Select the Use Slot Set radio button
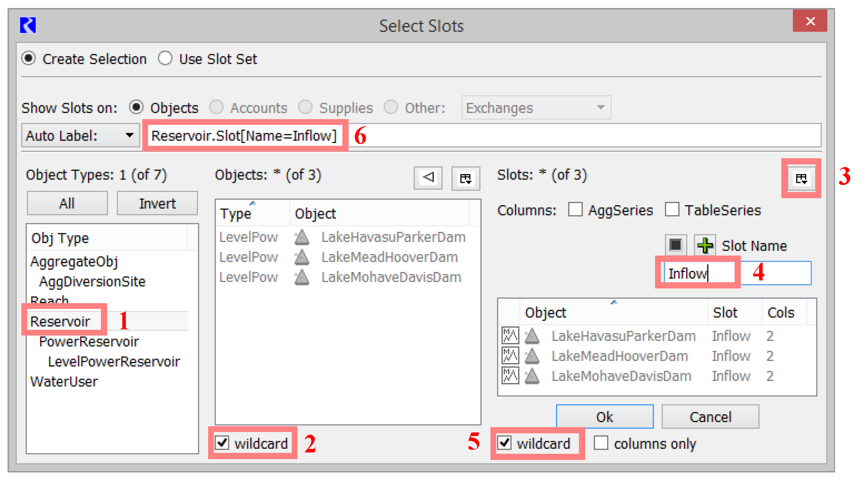The image size is (868, 480). tap(165, 59)
